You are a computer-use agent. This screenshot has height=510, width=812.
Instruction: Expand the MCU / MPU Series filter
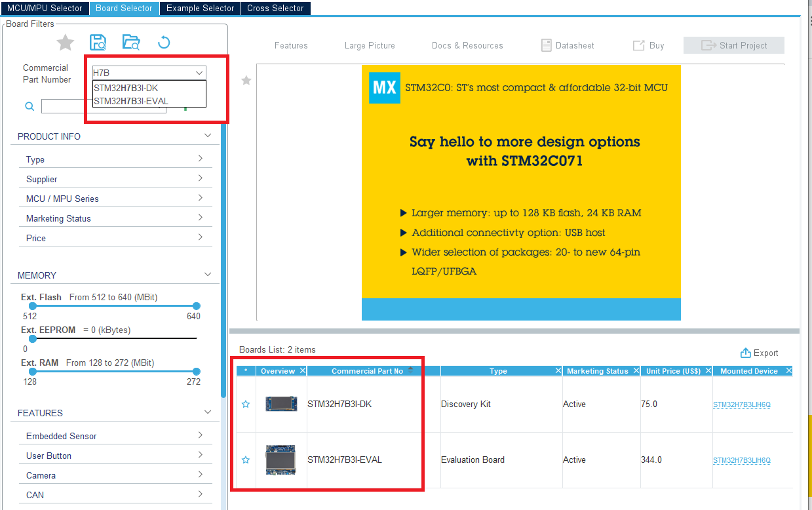coord(201,197)
